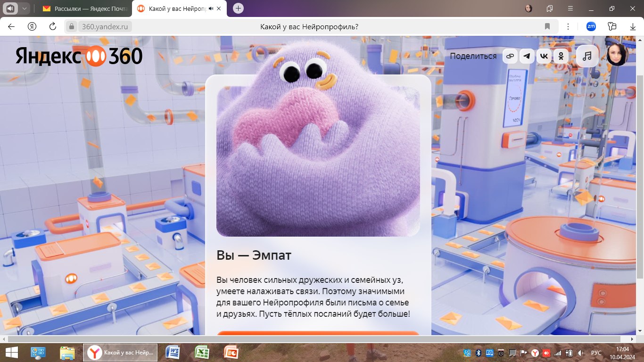644x362 pixels.
Task: Open network signal status in tray
Action: click(558, 353)
